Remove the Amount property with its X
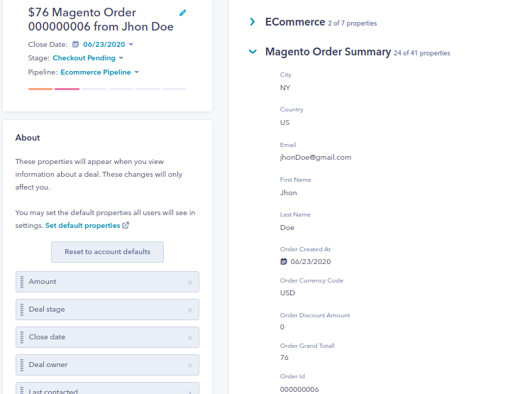532x394 pixels. click(x=190, y=283)
